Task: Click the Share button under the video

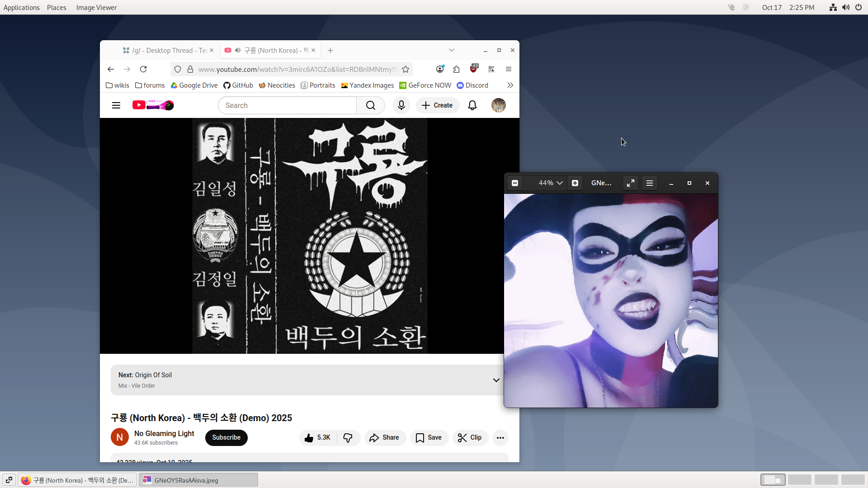Action: pos(384,437)
